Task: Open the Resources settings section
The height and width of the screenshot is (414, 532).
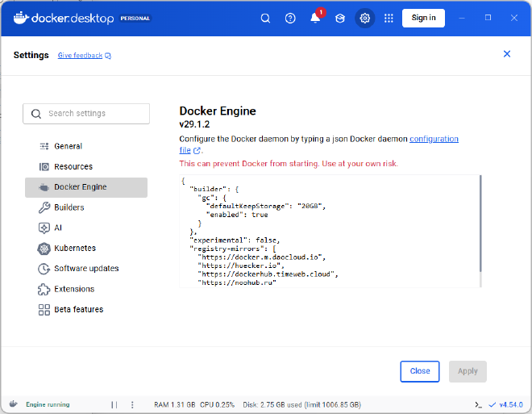Action: [73, 166]
